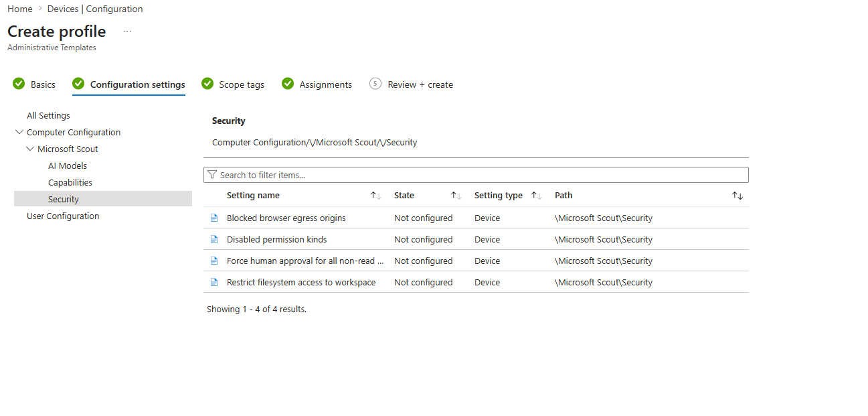
Task: Click path cell in Force human approval row
Action: (x=604, y=261)
